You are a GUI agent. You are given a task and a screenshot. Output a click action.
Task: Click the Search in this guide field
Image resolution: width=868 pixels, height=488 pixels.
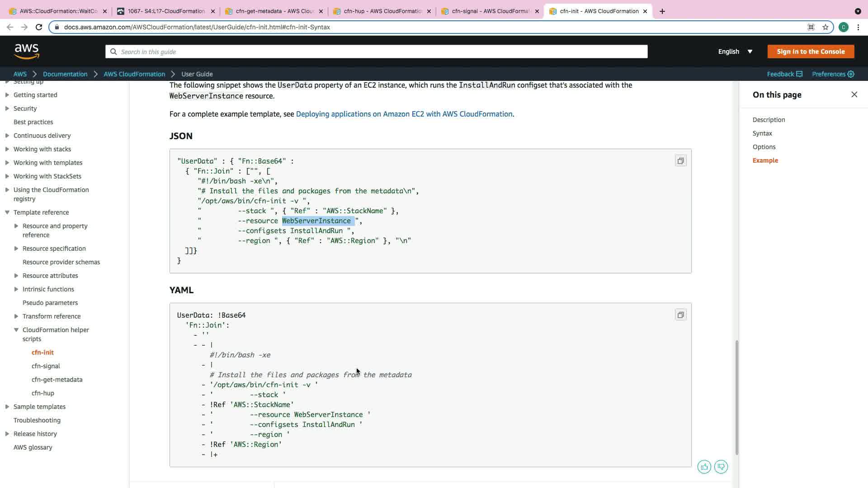coord(376,52)
